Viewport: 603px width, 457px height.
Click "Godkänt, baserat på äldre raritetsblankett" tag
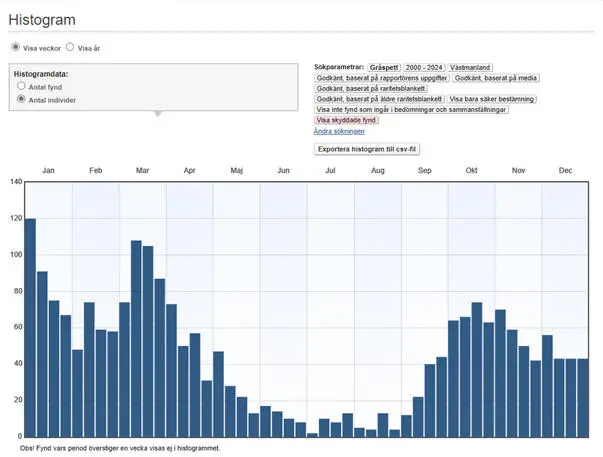379,99
